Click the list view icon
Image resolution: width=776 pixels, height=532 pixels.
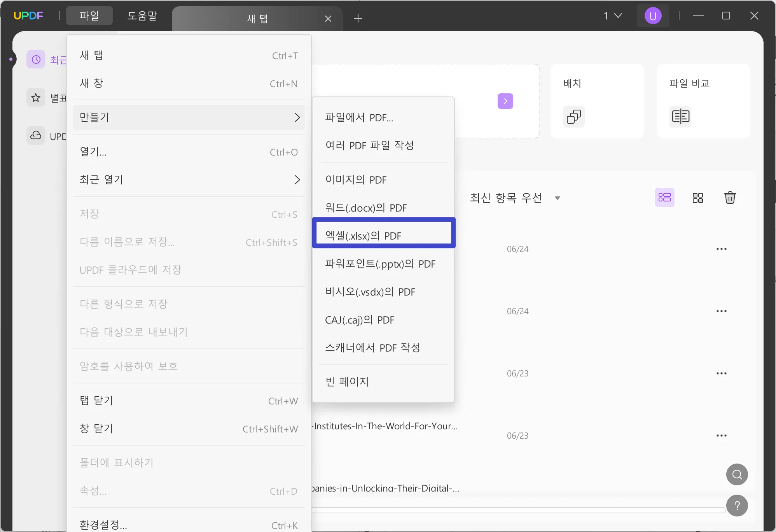(664, 198)
